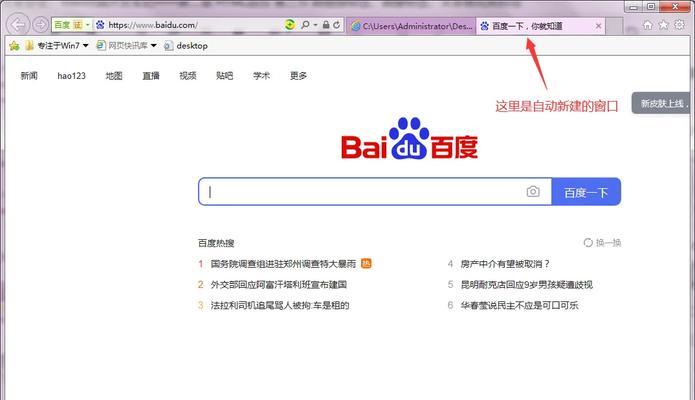
Task: Open hot search 法拉利司机追尾
Action: [x=280, y=306]
